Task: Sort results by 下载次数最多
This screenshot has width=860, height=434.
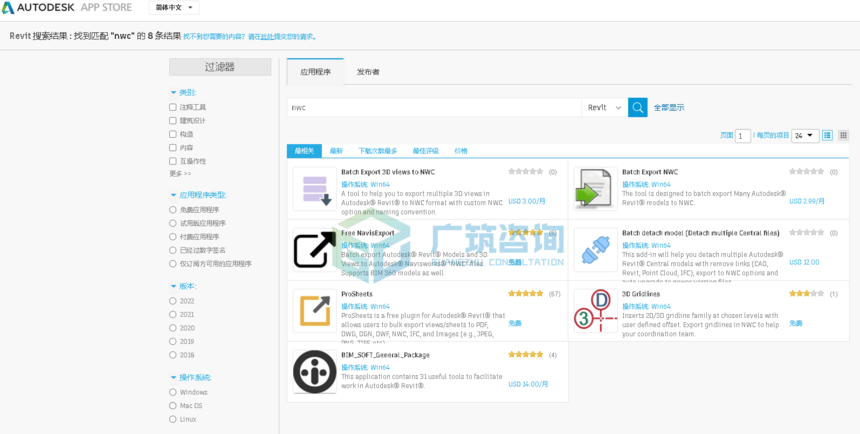Action: pos(377,151)
